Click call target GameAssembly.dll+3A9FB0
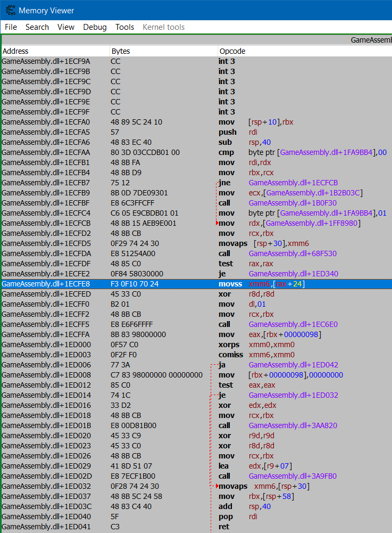The image size is (392, 533). tap(293, 476)
